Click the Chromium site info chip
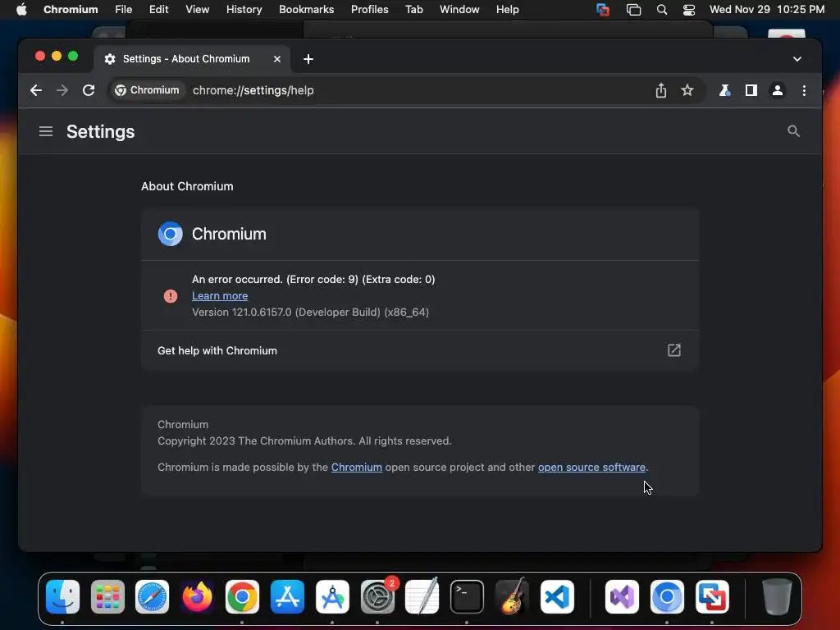The width and height of the screenshot is (840, 630). [x=148, y=90]
